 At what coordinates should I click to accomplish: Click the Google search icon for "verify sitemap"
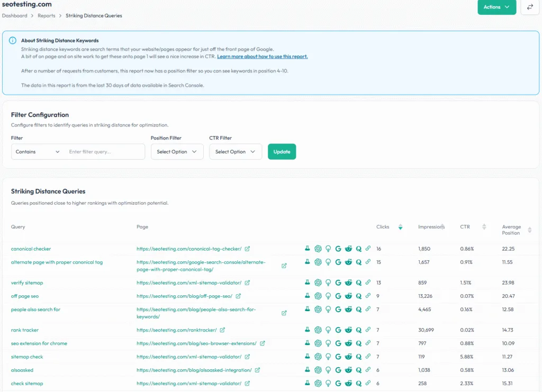[x=339, y=282]
